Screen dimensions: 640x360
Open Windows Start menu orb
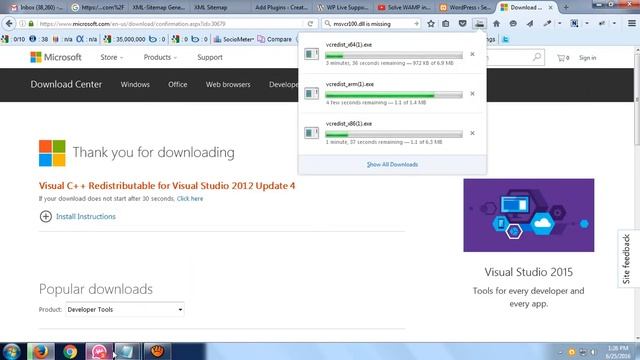pos(12,351)
